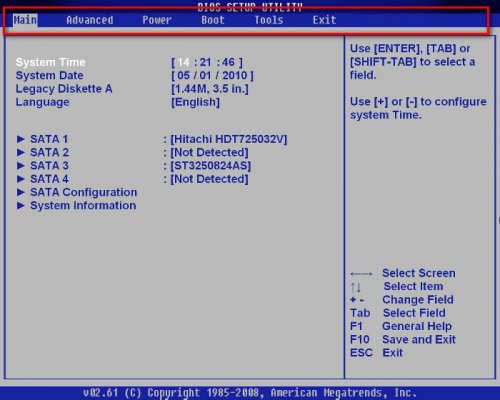The height and width of the screenshot is (400, 500).
Task: Change the 1.44M, 3.5 in. diskette value
Action: point(210,89)
